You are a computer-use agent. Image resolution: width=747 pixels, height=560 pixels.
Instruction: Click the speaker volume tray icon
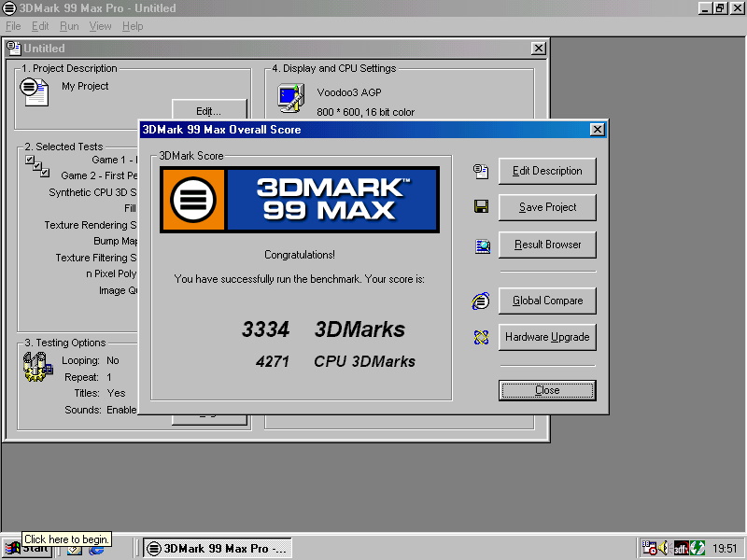664,549
